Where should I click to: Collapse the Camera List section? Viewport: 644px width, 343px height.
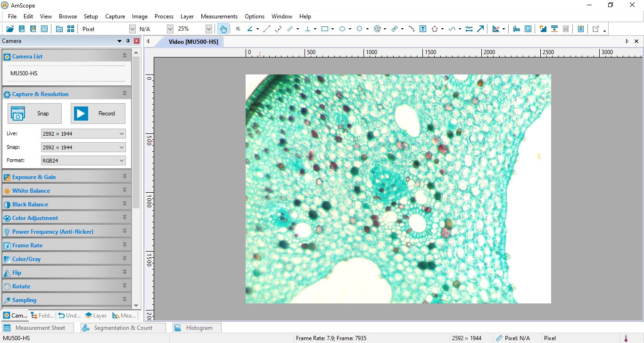click(x=125, y=56)
